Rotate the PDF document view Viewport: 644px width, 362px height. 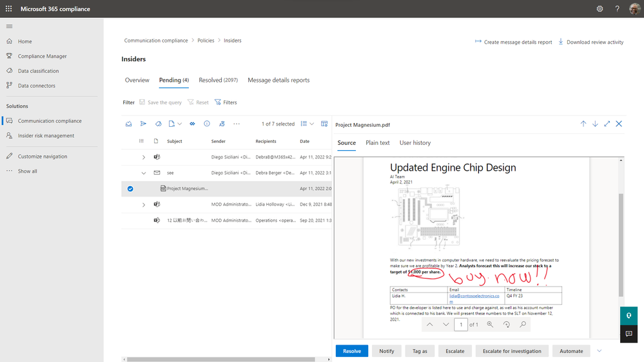coord(507,324)
